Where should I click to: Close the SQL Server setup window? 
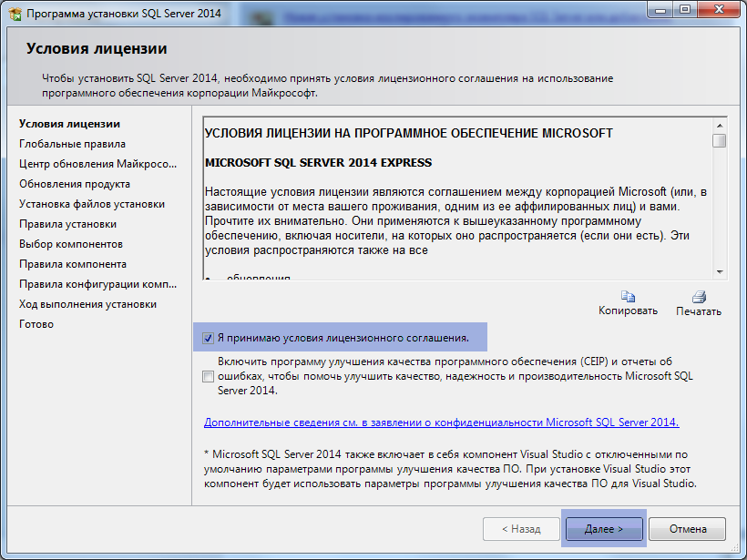click(720, 10)
